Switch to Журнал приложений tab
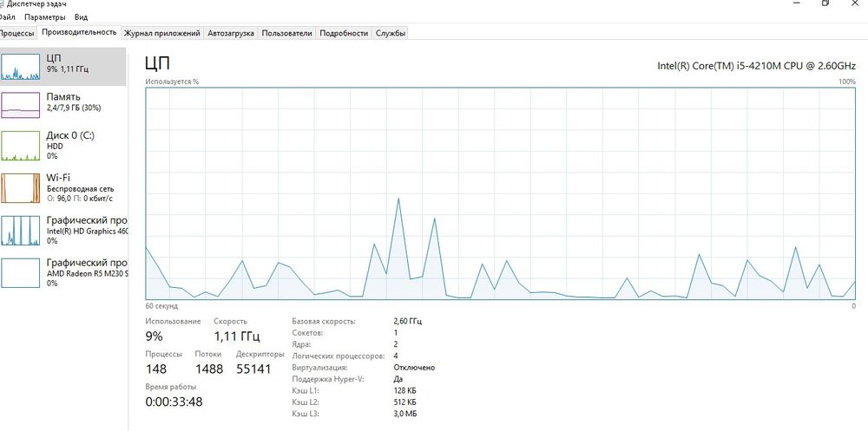Image resolution: width=868 pixels, height=431 pixels. coord(161,33)
